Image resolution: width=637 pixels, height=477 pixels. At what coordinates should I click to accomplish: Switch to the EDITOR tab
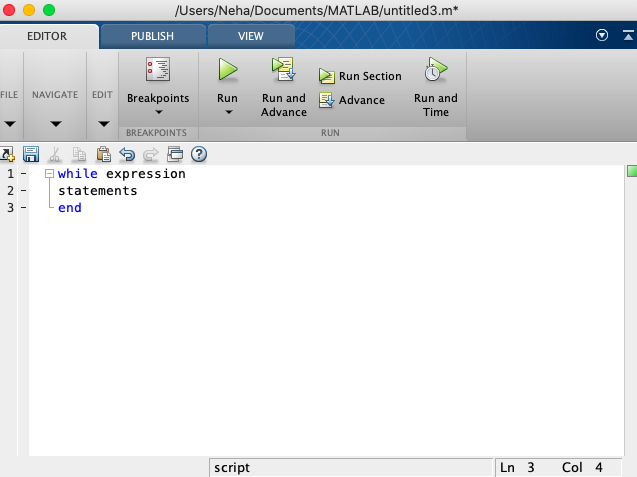click(x=47, y=36)
